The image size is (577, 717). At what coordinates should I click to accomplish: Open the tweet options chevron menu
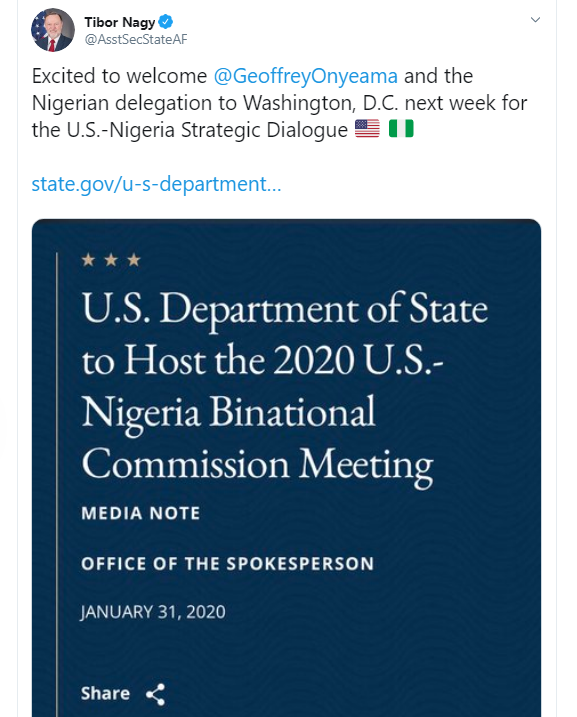point(535,20)
